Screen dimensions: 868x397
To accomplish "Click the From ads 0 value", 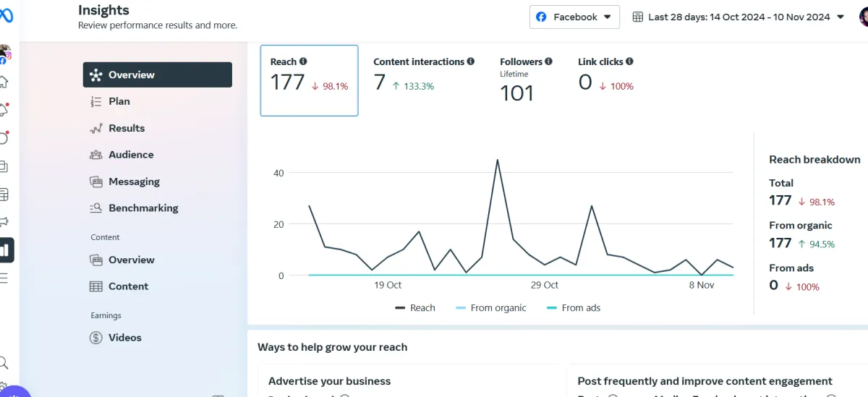I will (x=773, y=286).
